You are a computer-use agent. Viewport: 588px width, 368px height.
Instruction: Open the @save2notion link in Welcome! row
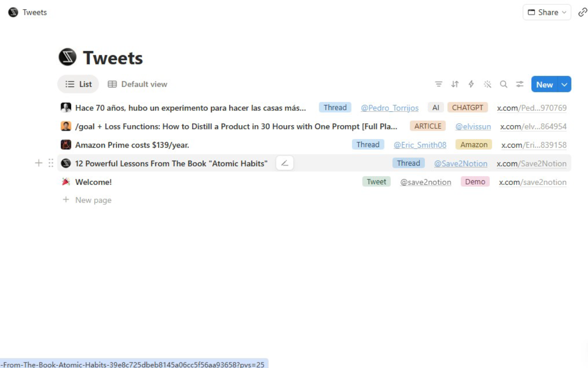tap(426, 182)
